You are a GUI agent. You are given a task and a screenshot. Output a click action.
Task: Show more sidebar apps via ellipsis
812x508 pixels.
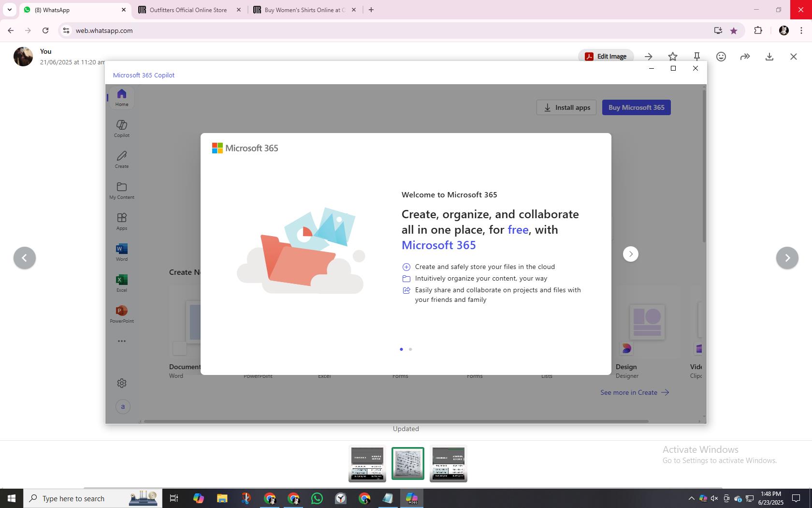pyautogui.click(x=122, y=341)
